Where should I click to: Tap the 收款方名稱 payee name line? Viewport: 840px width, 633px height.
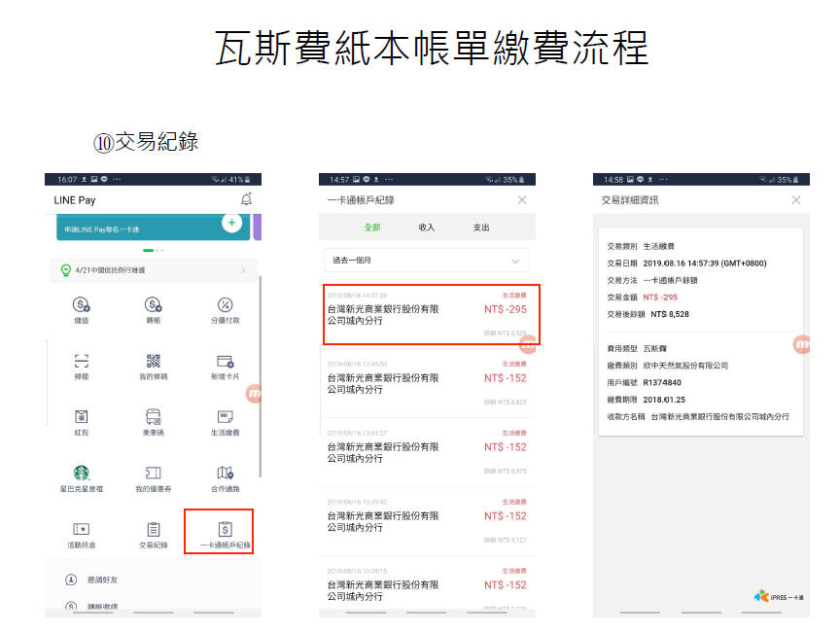tap(698, 417)
